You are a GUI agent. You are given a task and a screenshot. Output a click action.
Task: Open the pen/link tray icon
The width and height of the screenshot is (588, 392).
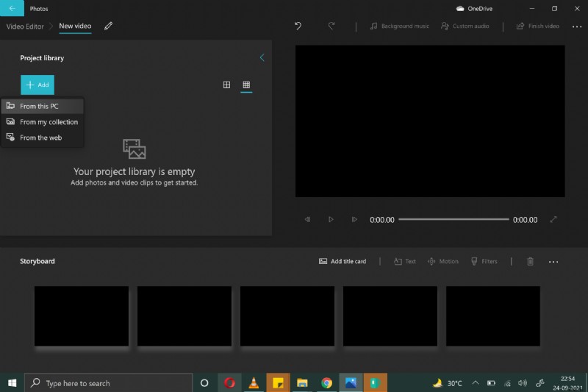(x=540, y=383)
